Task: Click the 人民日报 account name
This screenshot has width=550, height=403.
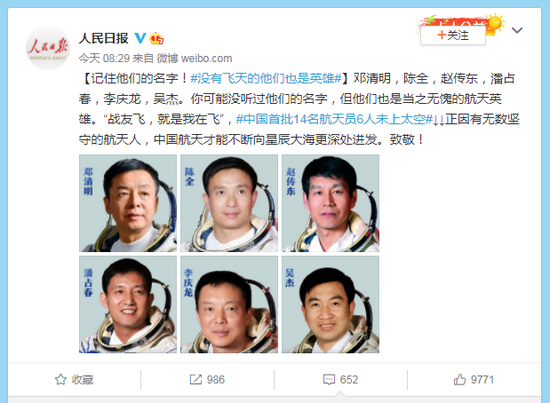Action: [103, 38]
